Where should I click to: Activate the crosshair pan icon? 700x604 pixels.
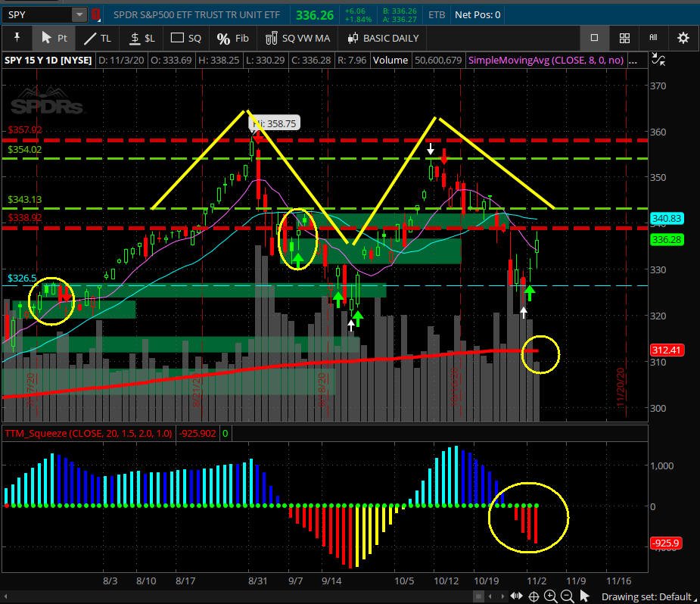coord(534,596)
